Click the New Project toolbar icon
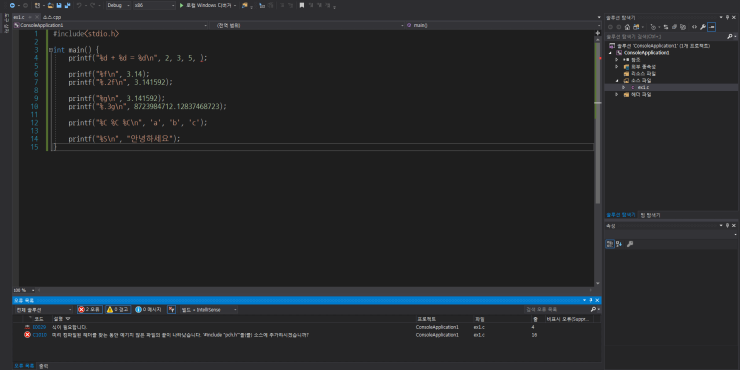740x370 pixels. 37,5
